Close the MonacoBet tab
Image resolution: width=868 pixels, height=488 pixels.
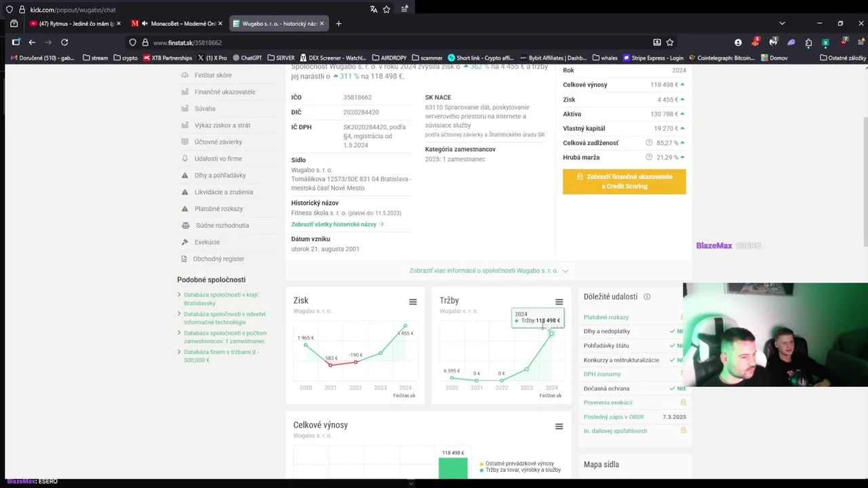(220, 24)
